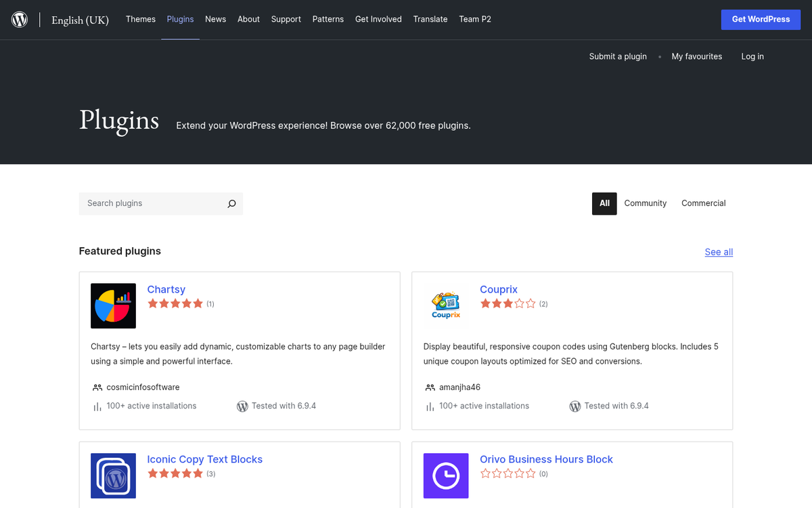
Task: Click the Orivo Business Hours clock icon
Action: [446, 475]
